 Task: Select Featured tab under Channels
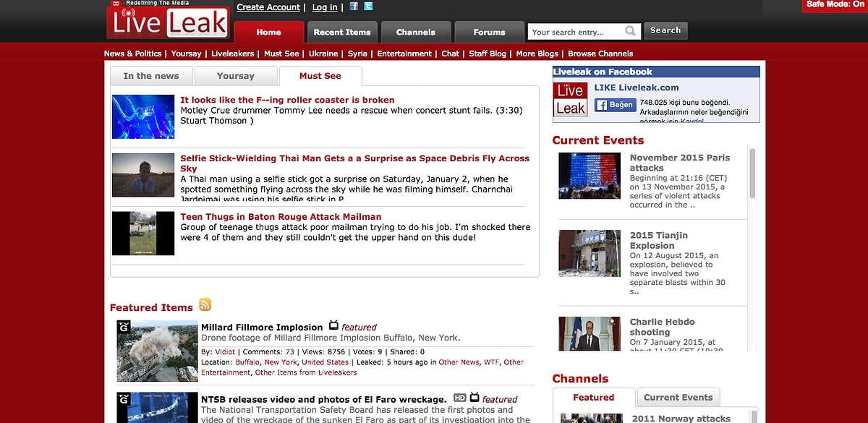[594, 398]
